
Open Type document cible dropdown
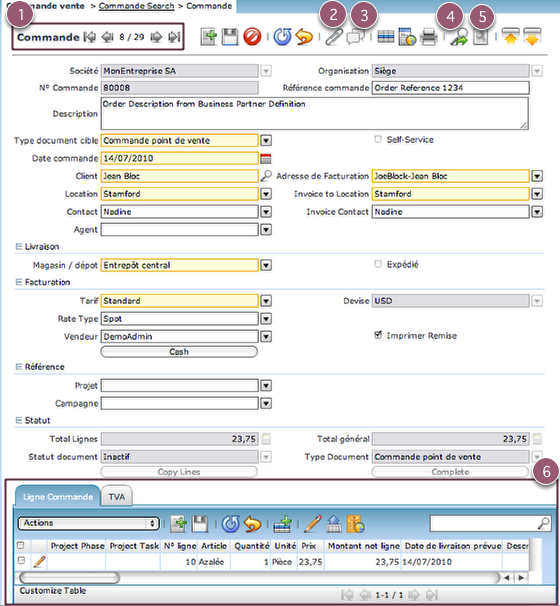[266, 141]
